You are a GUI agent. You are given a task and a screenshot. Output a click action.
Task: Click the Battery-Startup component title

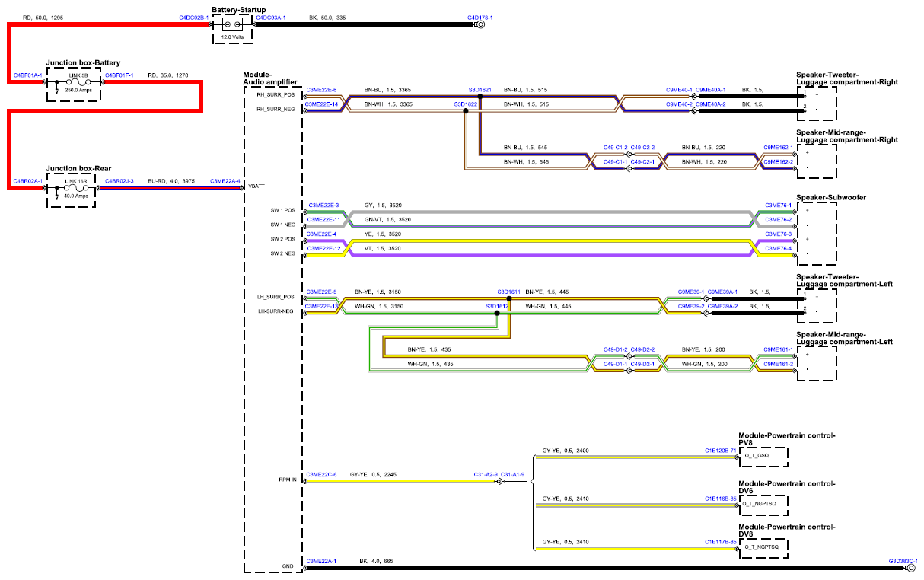click(238, 9)
